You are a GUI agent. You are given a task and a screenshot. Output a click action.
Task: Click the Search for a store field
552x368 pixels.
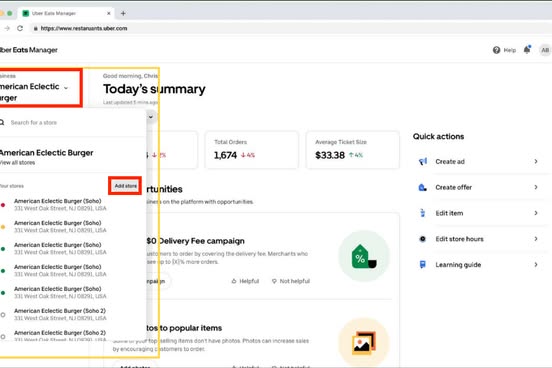[72, 123]
